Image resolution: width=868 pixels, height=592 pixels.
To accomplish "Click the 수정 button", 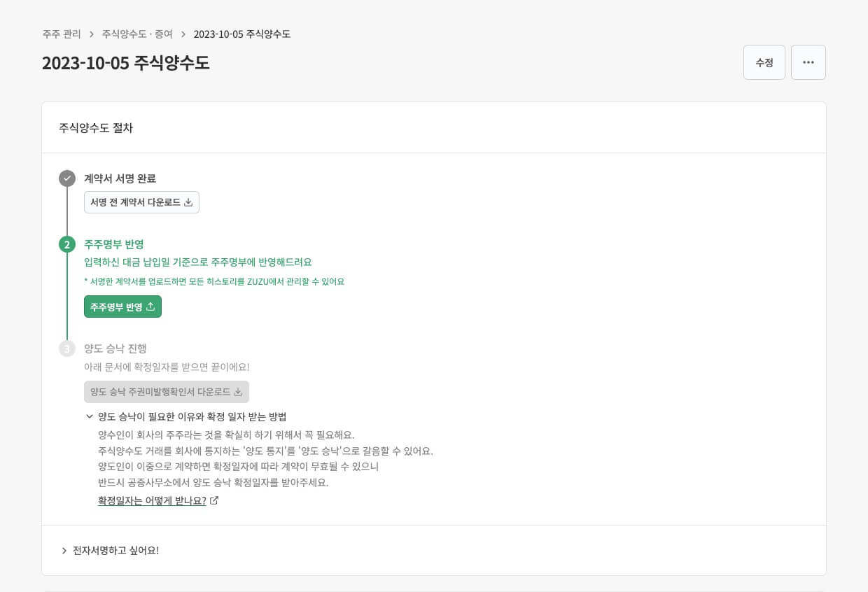I will 764,62.
